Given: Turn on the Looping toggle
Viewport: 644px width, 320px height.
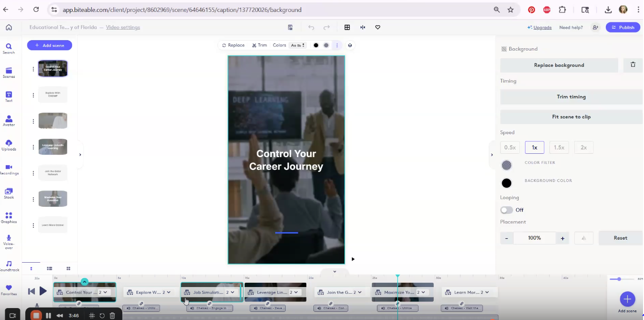Looking at the screenshot, I should click(x=505, y=210).
